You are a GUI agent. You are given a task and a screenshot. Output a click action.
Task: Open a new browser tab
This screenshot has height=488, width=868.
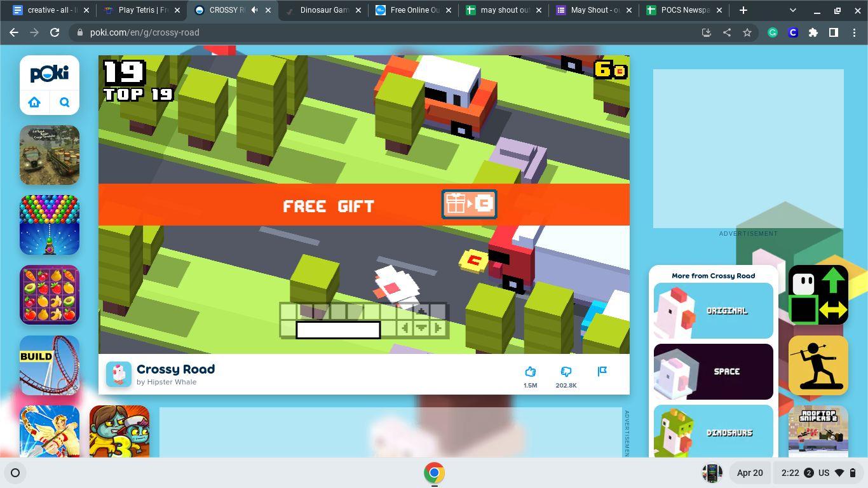pyautogui.click(x=743, y=10)
